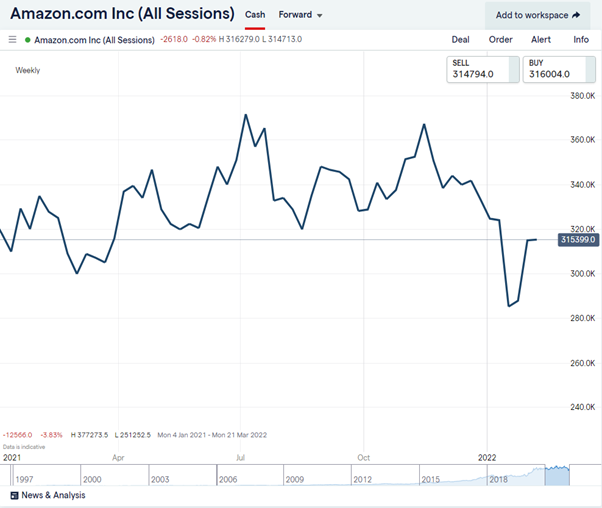This screenshot has height=508, width=602.
Task: Click the -2618.0 change value
Action: pos(174,39)
